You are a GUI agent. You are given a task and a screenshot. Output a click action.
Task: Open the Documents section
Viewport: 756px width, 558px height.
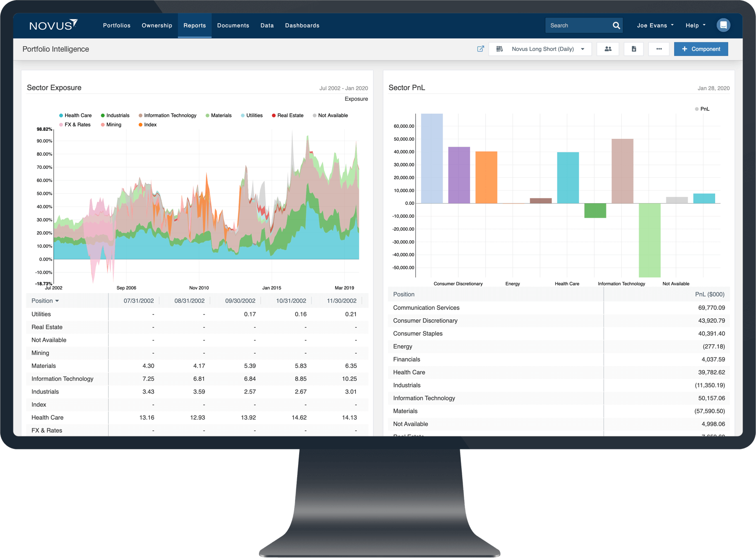point(233,25)
